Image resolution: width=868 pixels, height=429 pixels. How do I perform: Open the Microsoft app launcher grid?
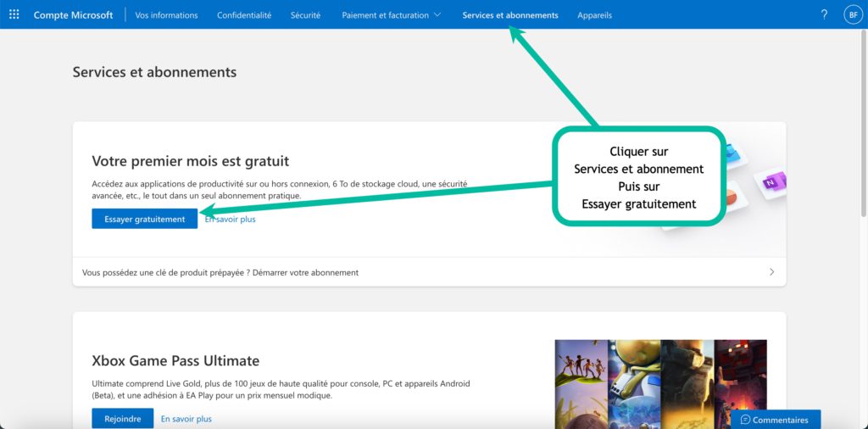click(x=14, y=14)
